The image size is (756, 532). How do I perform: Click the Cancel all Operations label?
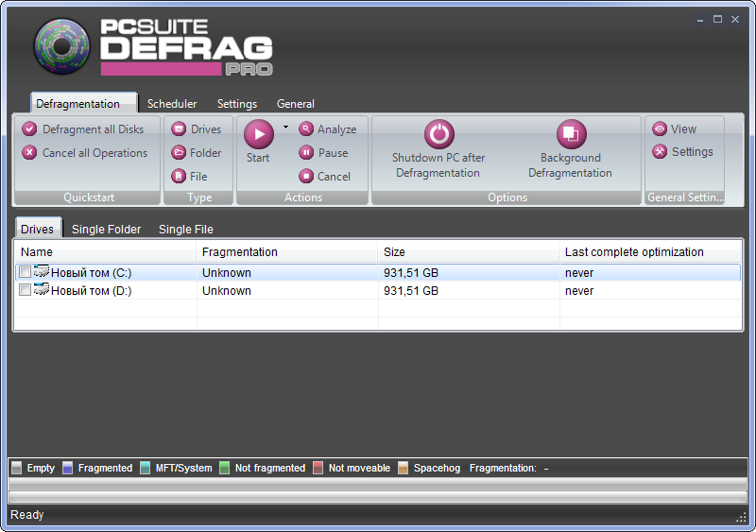click(x=95, y=153)
